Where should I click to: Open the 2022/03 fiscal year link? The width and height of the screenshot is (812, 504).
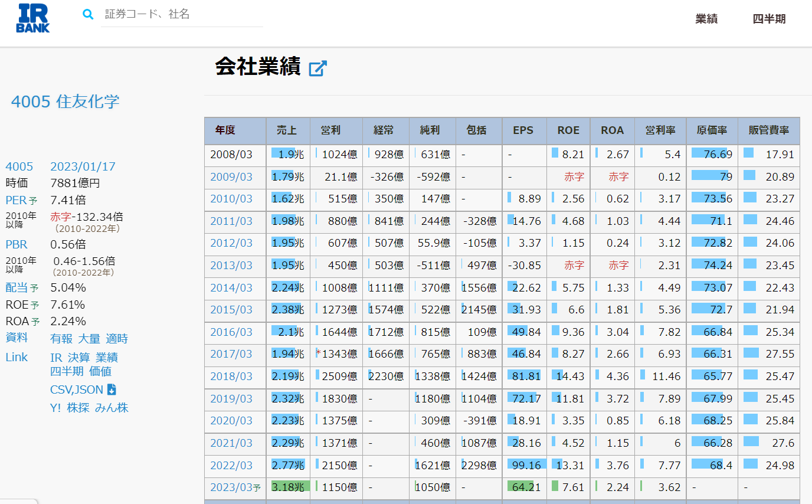click(231, 466)
